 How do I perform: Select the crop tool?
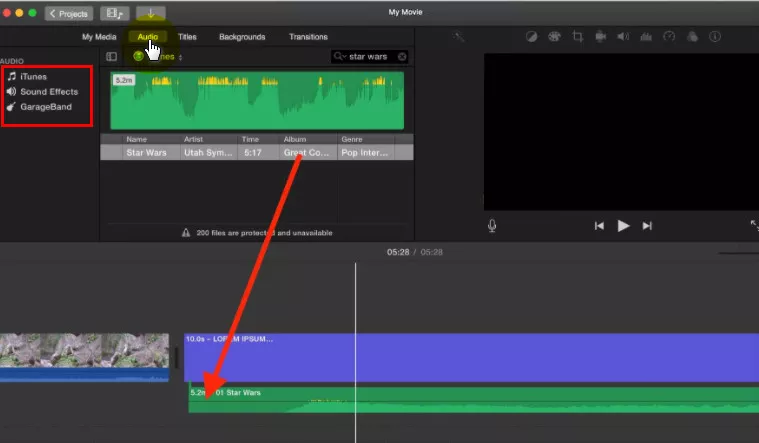tap(577, 37)
